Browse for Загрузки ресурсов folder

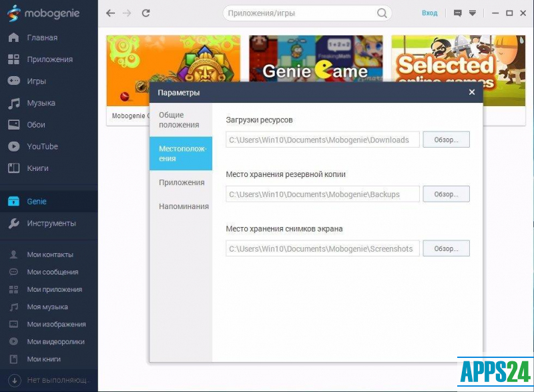pyautogui.click(x=446, y=140)
